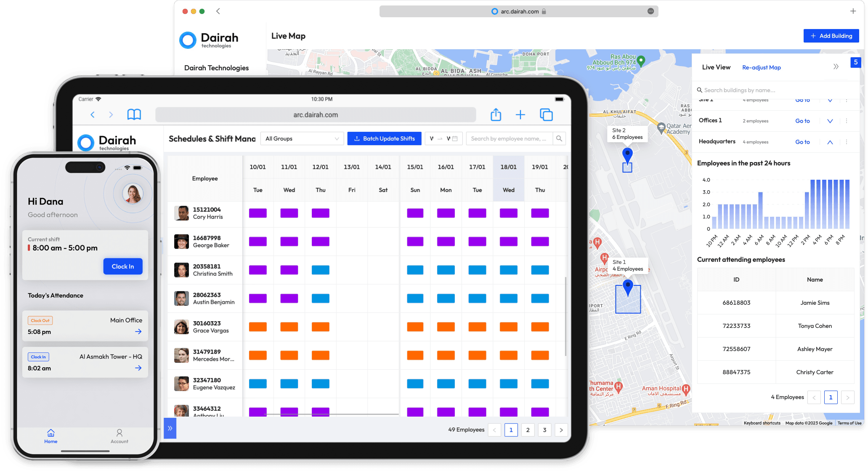
Task: Click the Search by employee name field
Action: tap(510, 138)
